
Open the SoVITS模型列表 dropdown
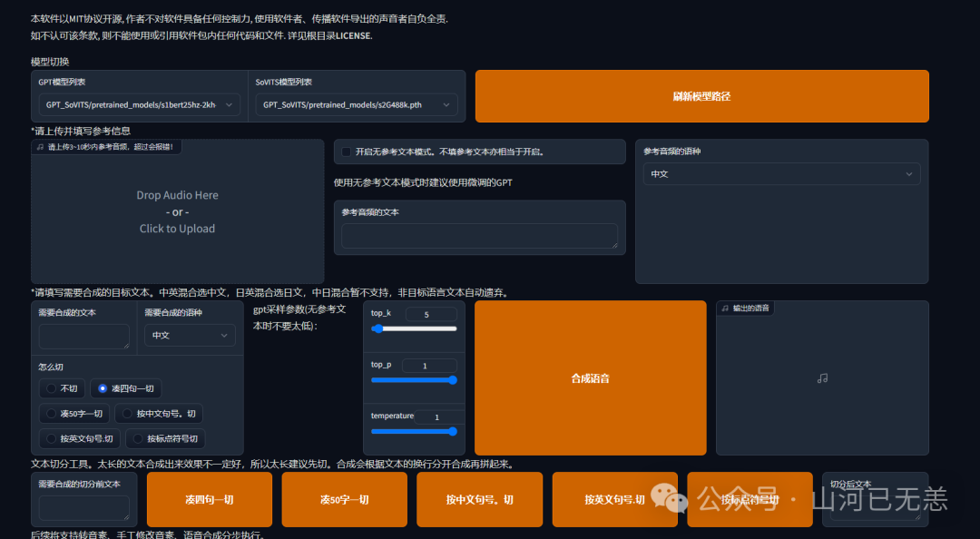pos(356,104)
